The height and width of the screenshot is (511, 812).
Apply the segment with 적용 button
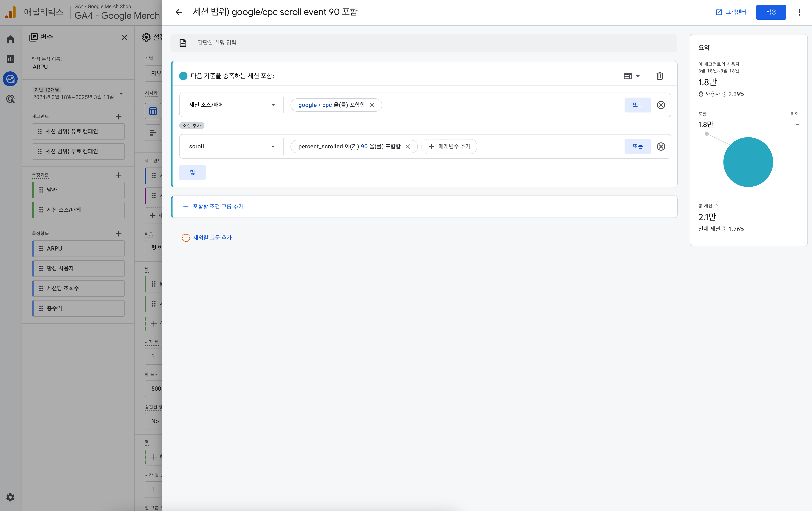771,12
